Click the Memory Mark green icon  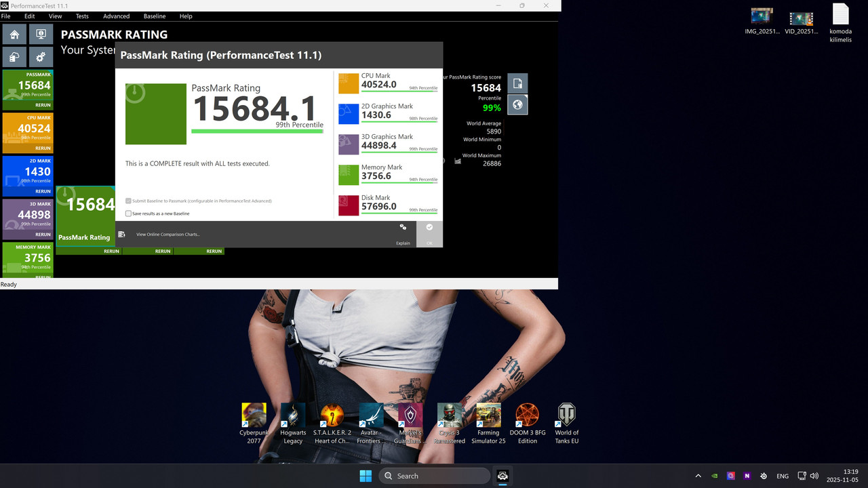click(349, 175)
